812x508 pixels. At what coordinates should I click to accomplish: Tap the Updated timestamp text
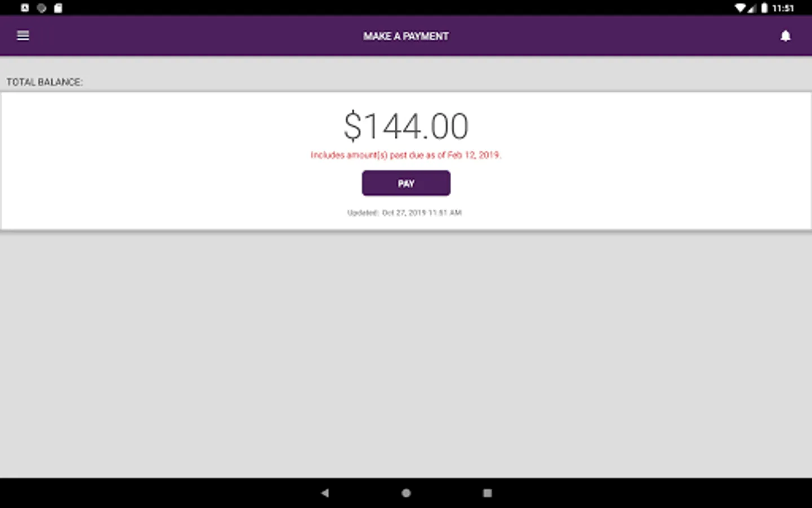pyautogui.click(x=404, y=213)
